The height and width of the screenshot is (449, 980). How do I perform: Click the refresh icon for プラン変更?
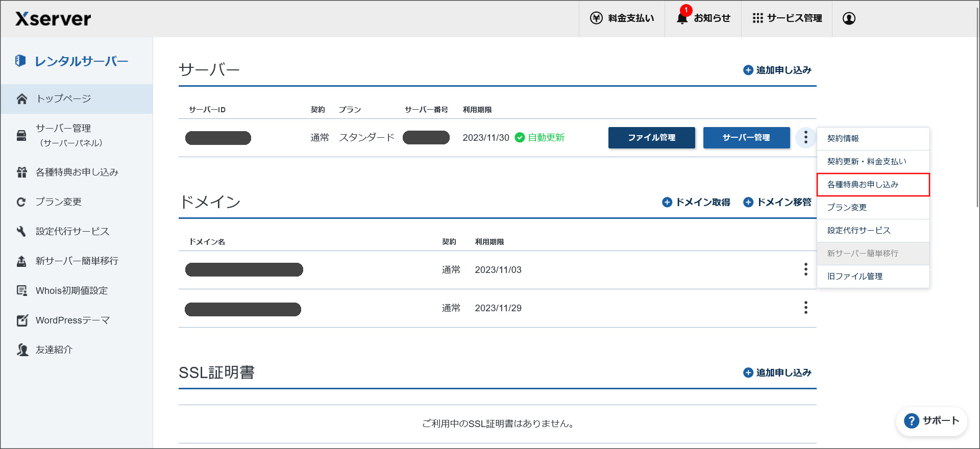pyautogui.click(x=21, y=202)
